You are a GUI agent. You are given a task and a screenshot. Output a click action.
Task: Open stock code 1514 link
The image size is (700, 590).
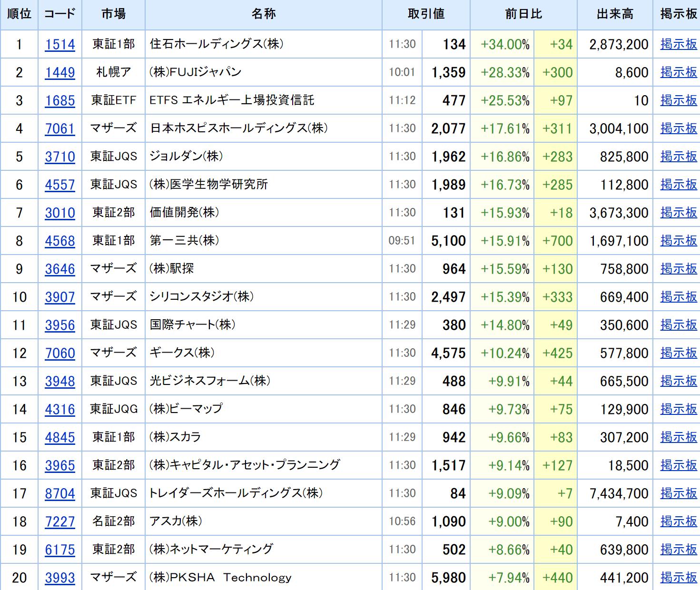[x=60, y=44]
